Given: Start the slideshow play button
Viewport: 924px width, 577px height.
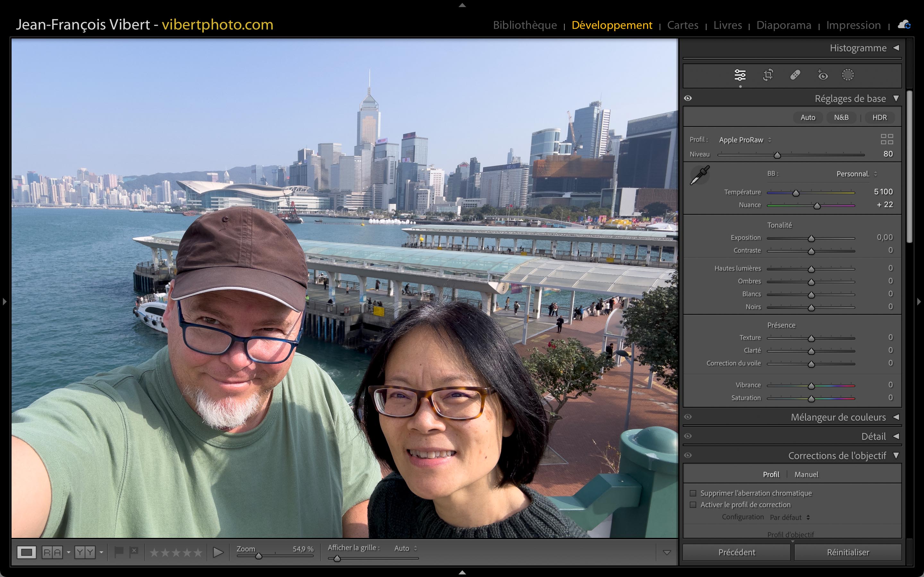Looking at the screenshot, I should 218,552.
